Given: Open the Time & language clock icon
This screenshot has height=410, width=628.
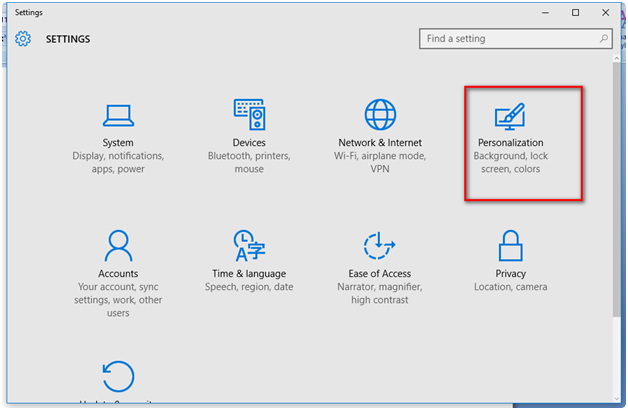Looking at the screenshot, I should [x=249, y=245].
